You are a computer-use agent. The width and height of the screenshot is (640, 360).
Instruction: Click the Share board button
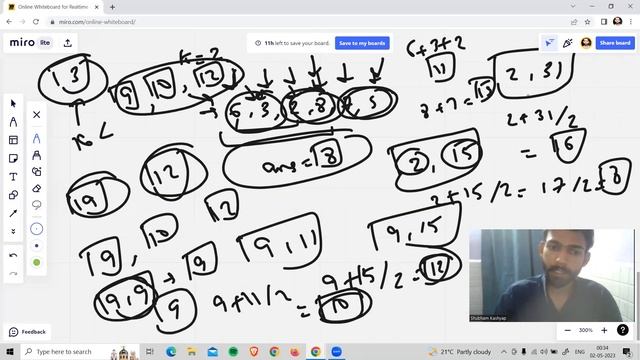coord(615,43)
